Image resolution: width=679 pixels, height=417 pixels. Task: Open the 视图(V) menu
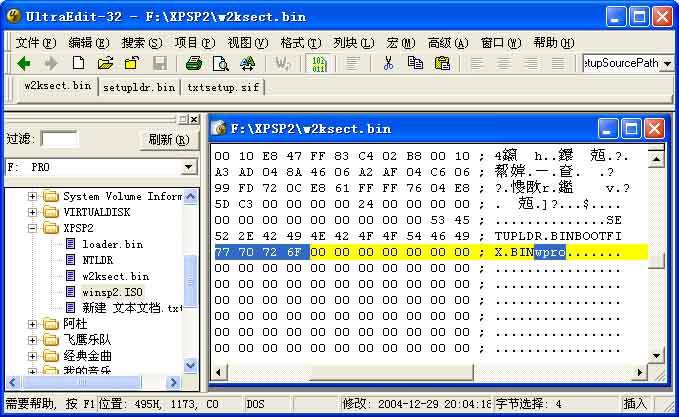pyautogui.click(x=248, y=43)
